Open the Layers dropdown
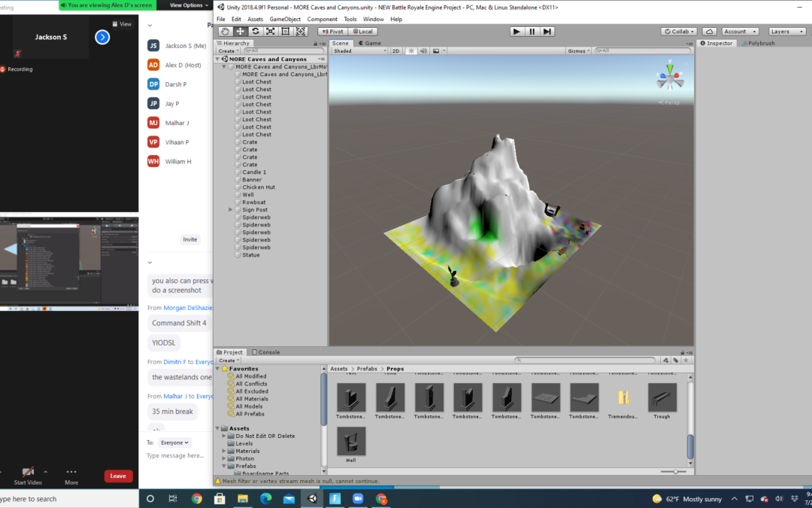The width and height of the screenshot is (812, 508). (x=786, y=32)
